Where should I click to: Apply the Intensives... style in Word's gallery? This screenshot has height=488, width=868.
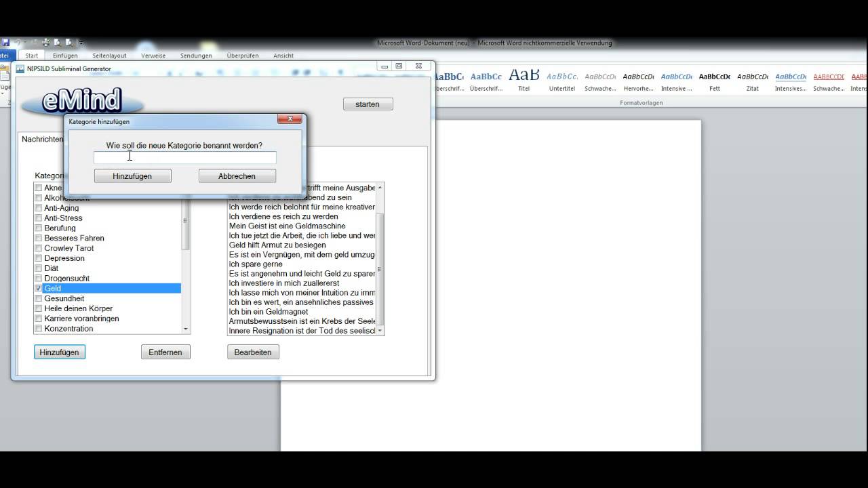click(x=791, y=81)
